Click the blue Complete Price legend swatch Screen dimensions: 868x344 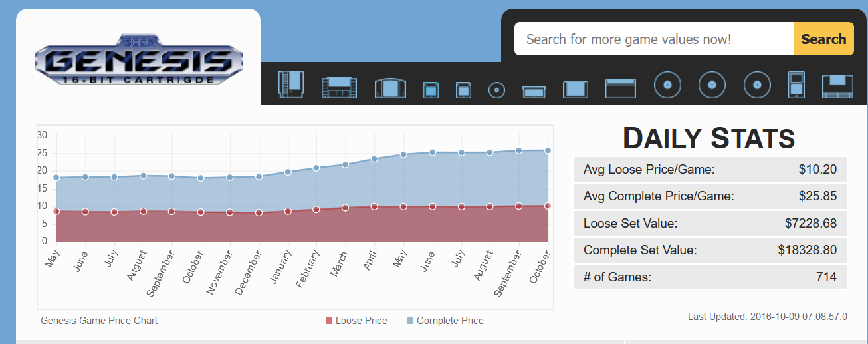[x=409, y=321]
